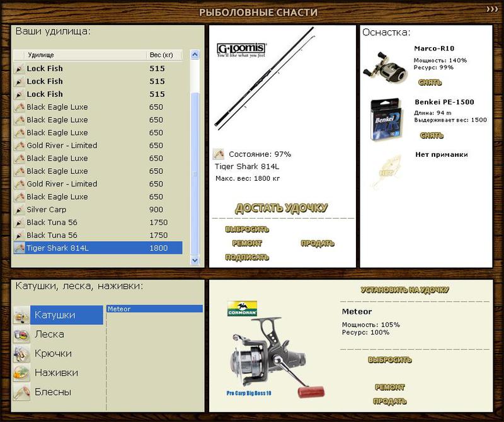Image resolution: width=504 pixels, height=422 pixels.
Task: Click the Meteor heading in the details panel
Action: [357, 311]
